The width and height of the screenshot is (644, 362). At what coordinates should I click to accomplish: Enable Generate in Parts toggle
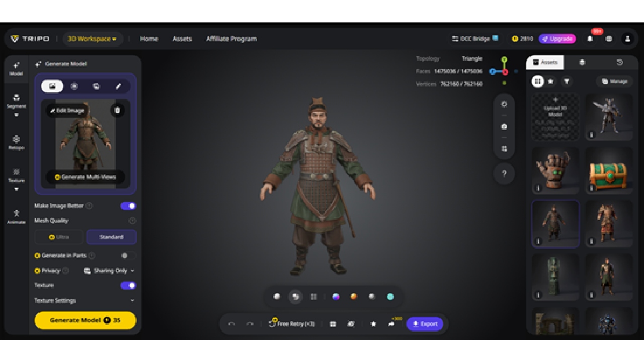pos(128,255)
